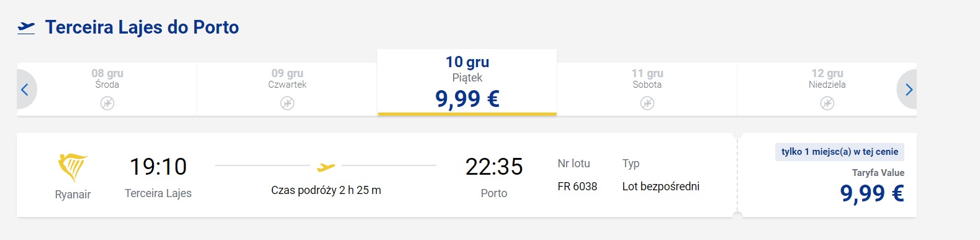Click the no-flight icon under 12 gru
The height and width of the screenshot is (240, 980).
pyautogui.click(x=827, y=103)
